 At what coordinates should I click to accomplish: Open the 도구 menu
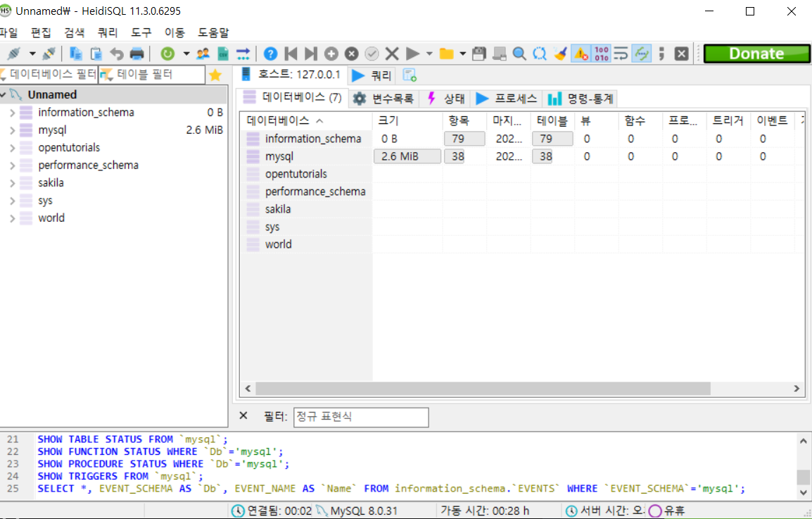141,32
